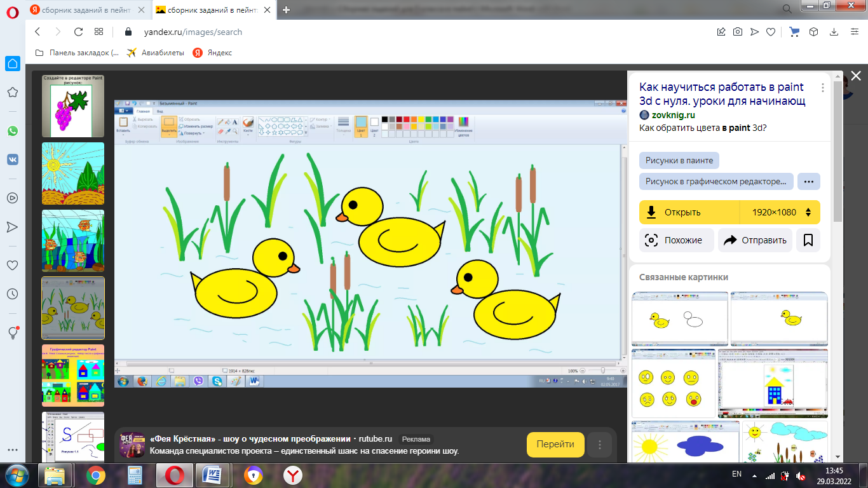Viewport: 868px width, 488px height.
Task: Open the three-dot menu beside image title
Action: 822,88
